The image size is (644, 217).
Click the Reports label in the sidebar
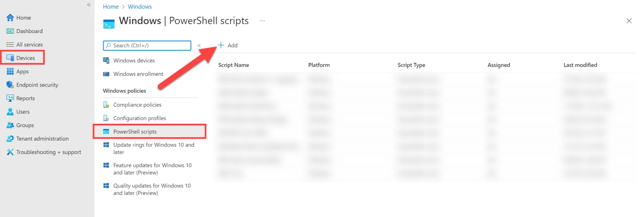25,98
